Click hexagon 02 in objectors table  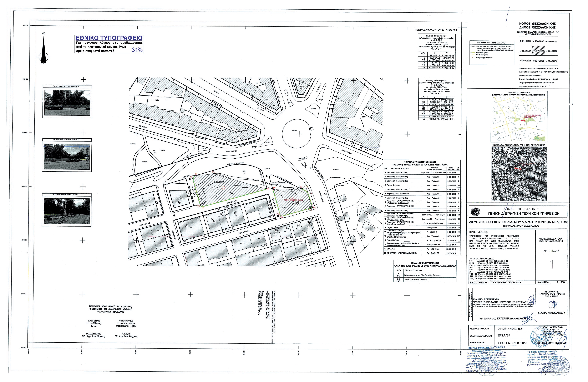398,280
